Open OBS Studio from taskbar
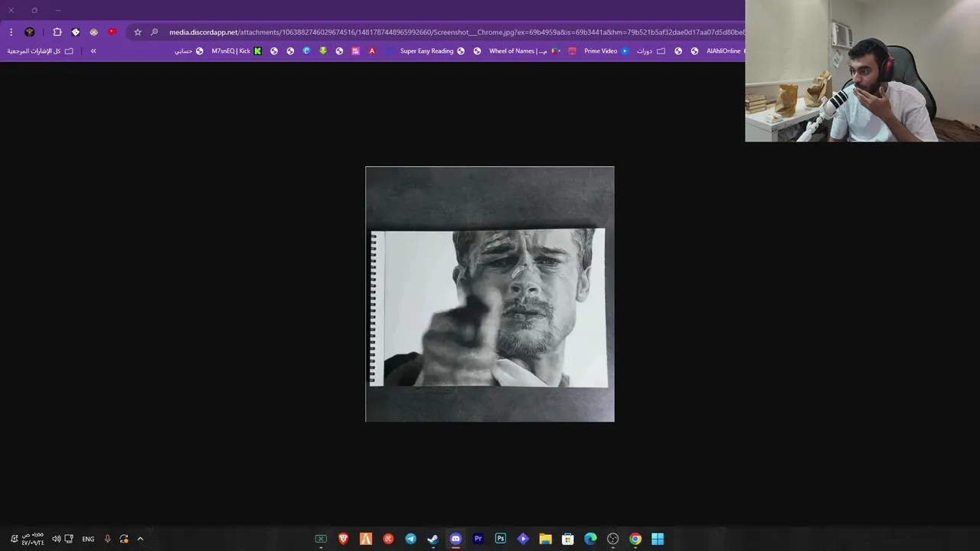980x551 pixels. tap(612, 539)
